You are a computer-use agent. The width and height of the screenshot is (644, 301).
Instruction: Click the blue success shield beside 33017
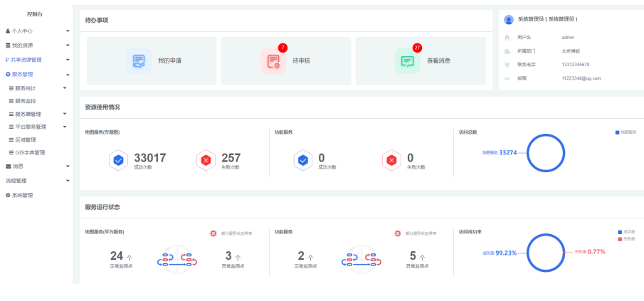(119, 161)
